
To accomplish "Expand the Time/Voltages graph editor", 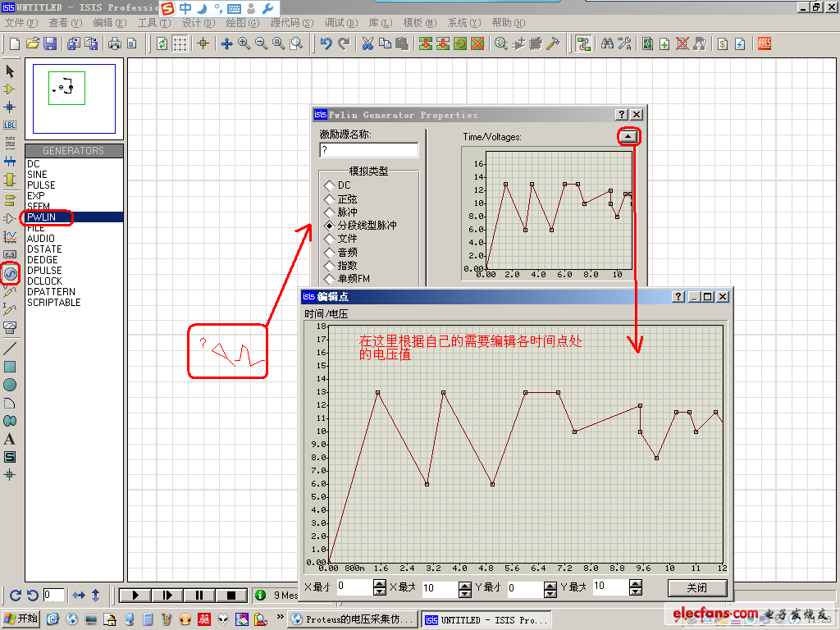I will click(628, 137).
